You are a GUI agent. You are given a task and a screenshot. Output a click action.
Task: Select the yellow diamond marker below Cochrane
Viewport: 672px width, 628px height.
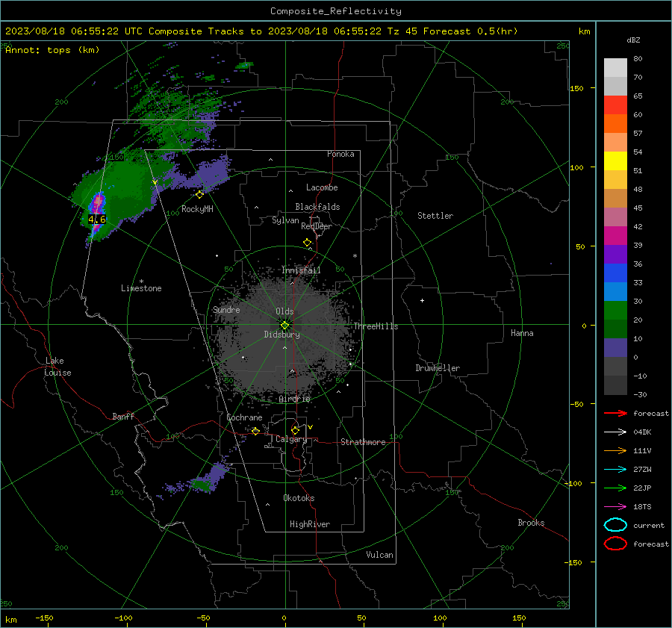(x=255, y=432)
